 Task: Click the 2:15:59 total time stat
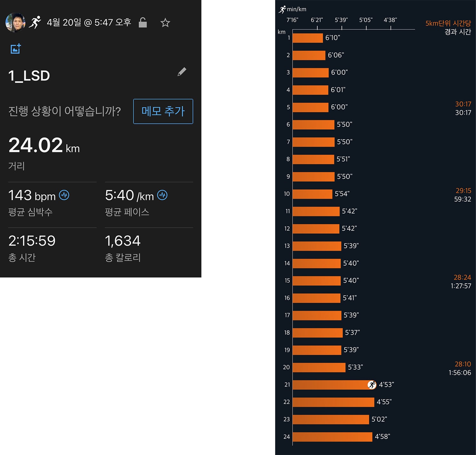click(32, 241)
